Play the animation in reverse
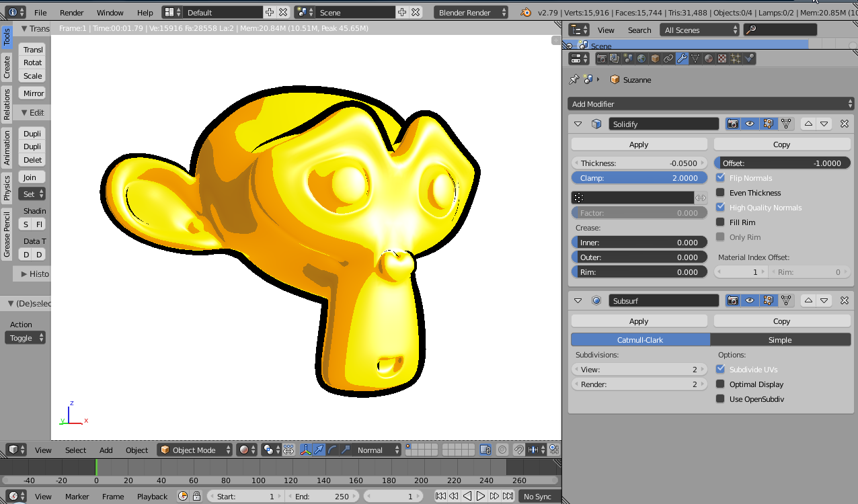The image size is (858, 504). tap(467, 496)
